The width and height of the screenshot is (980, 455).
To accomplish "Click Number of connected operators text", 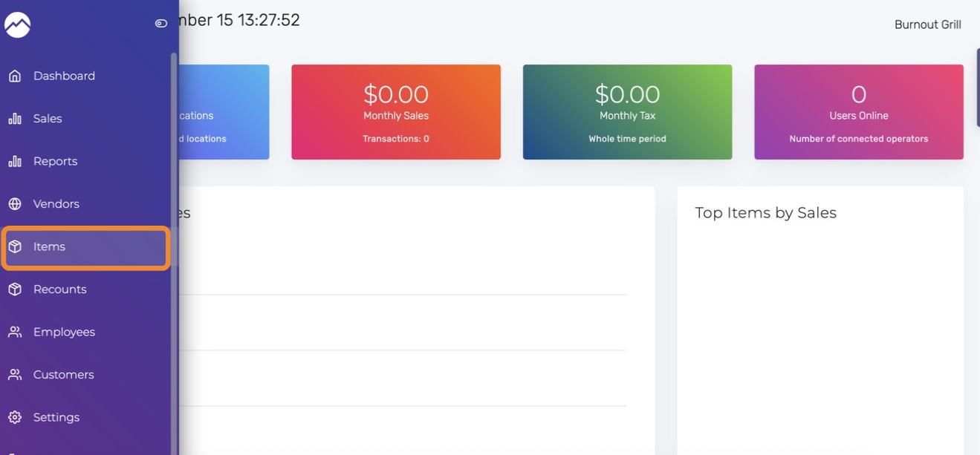I will [859, 139].
